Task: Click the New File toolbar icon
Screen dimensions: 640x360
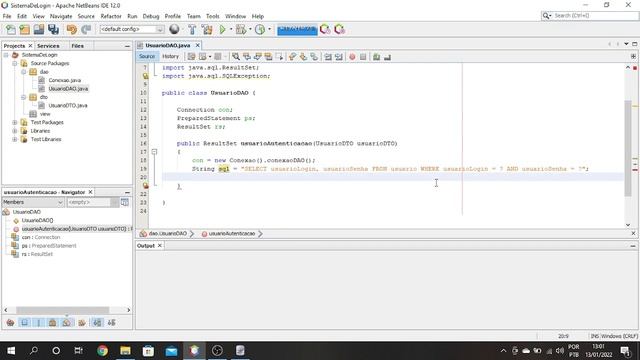Action: [x=11, y=29]
